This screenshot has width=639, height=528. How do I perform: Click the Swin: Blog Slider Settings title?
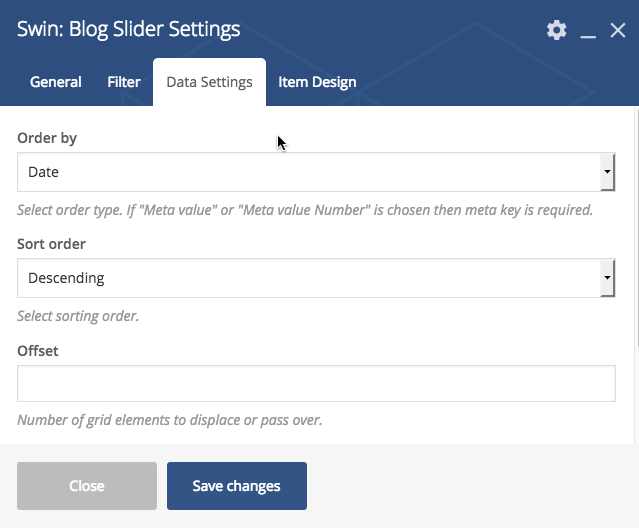click(128, 29)
